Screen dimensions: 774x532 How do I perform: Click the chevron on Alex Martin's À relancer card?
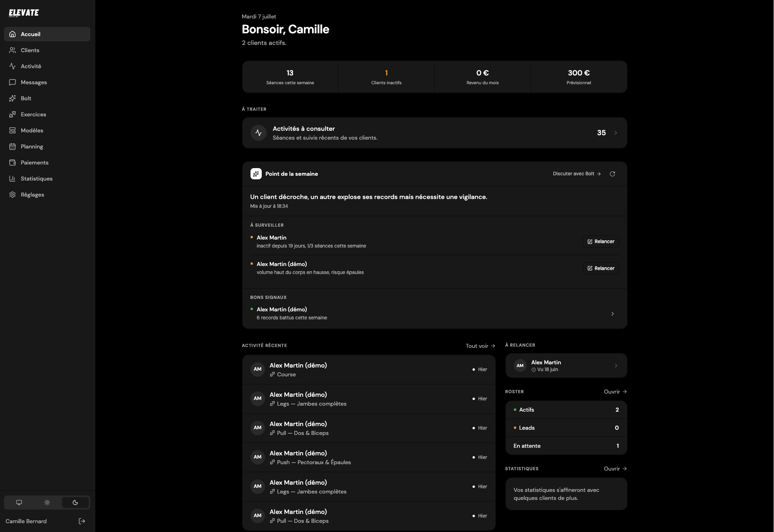click(616, 365)
